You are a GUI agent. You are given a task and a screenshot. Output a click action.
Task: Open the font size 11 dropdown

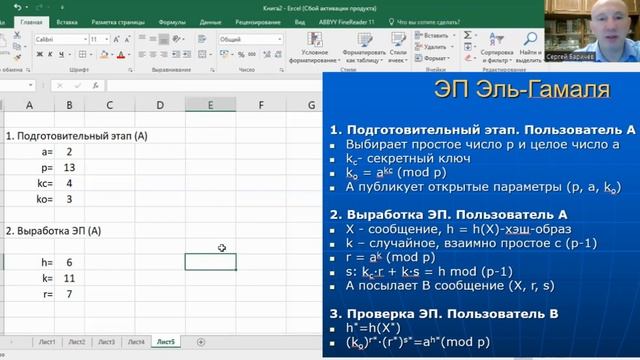107,39
